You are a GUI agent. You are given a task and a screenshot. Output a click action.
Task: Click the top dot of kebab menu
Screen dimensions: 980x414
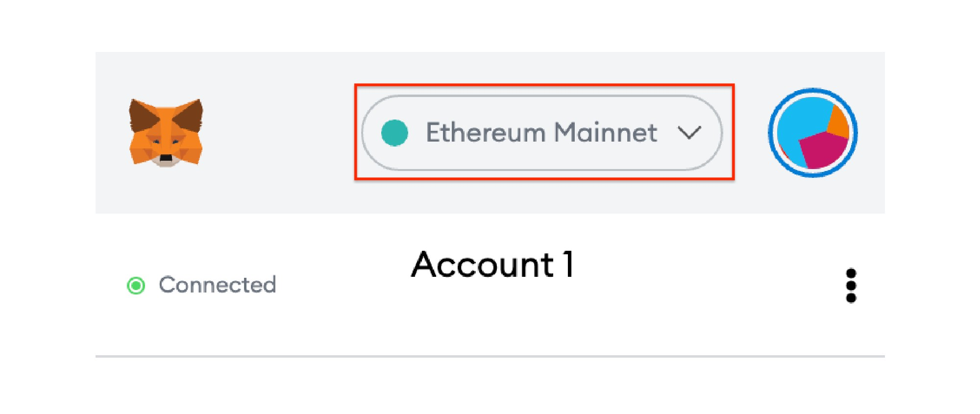851,273
